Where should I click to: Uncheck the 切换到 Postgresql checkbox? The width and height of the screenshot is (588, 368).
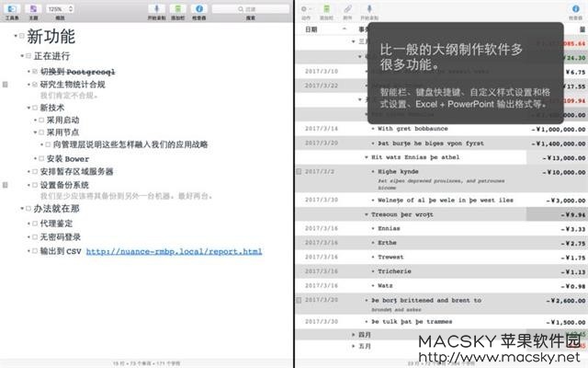click(x=35, y=72)
